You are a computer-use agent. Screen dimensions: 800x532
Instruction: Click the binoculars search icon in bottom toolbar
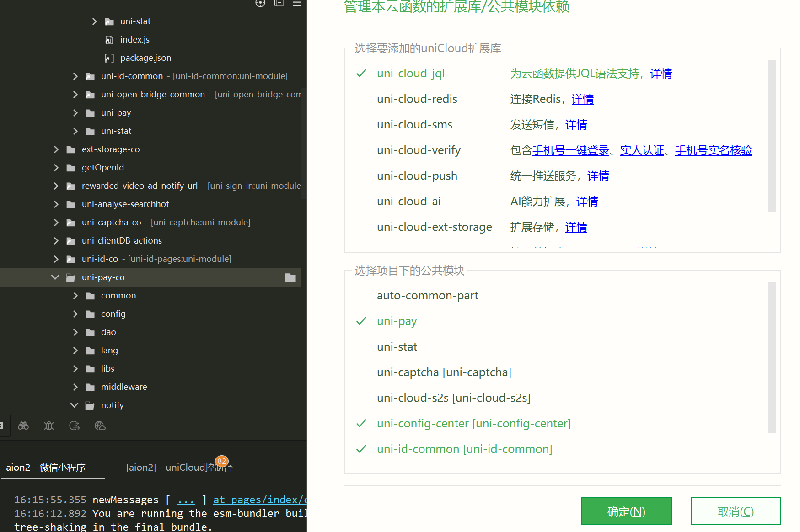coord(23,426)
